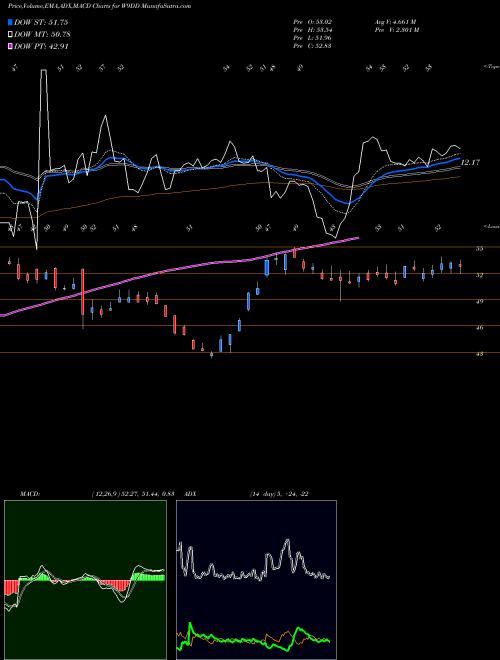This screenshot has height=660, width=500.
Task: Click the 'MACD:' panel heading
Action: 30,494
